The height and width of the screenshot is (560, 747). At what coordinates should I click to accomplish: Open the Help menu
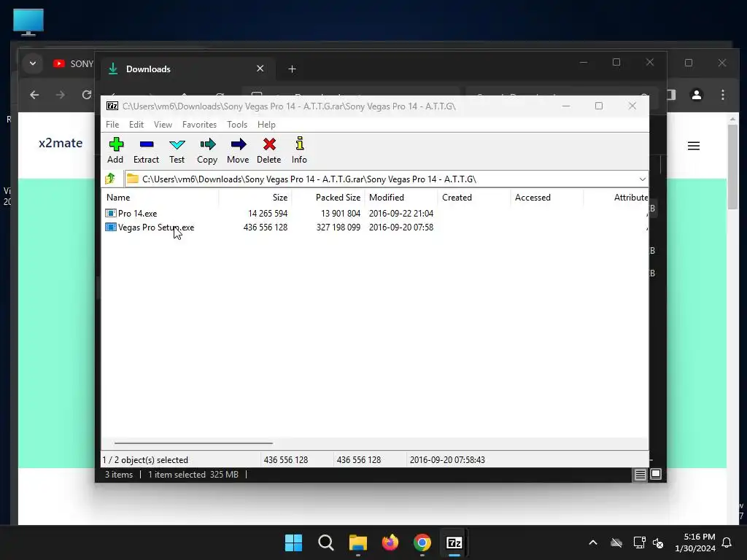point(266,124)
